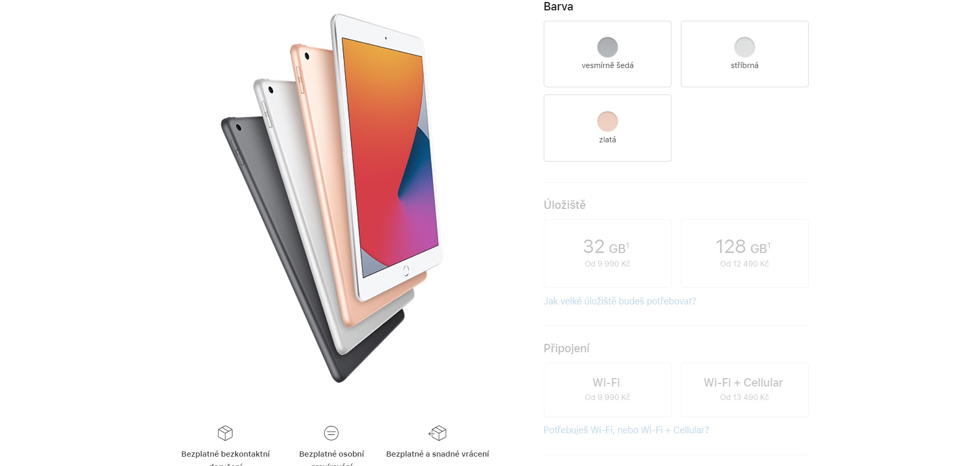The width and height of the screenshot is (980, 466).
Task: Select the zlatá color swatch
Action: (608, 122)
